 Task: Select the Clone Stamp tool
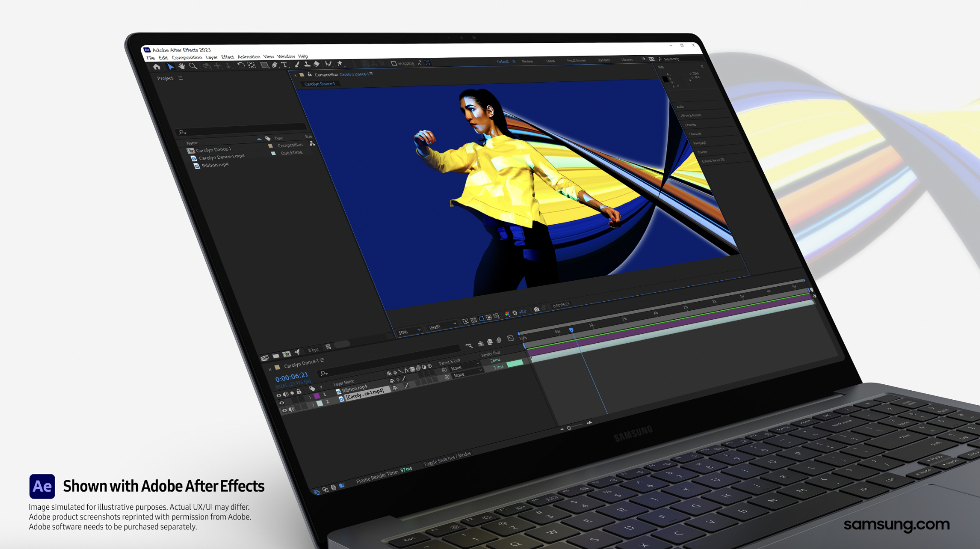pos(307,64)
